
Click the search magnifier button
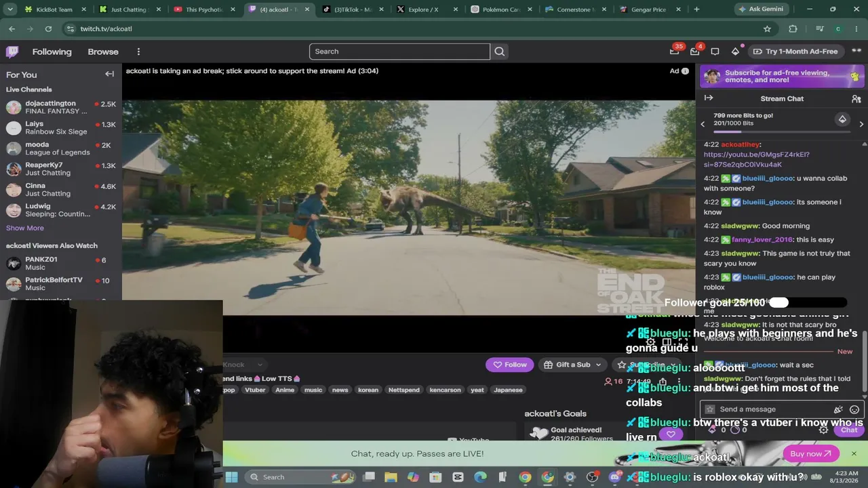[x=500, y=52]
